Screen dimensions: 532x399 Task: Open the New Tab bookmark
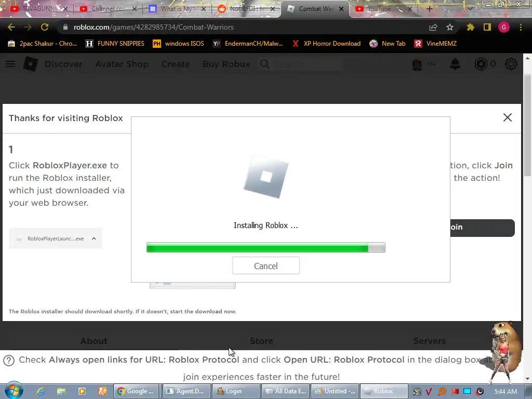pos(388,44)
